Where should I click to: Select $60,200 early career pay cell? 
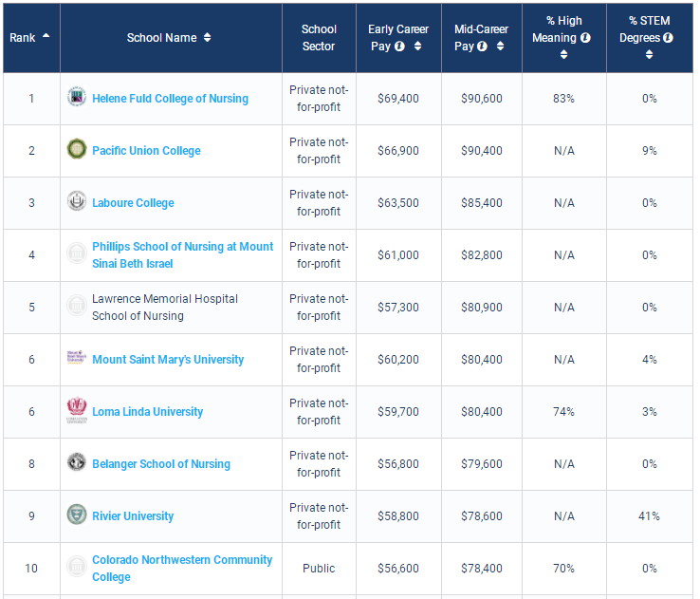[x=398, y=360]
